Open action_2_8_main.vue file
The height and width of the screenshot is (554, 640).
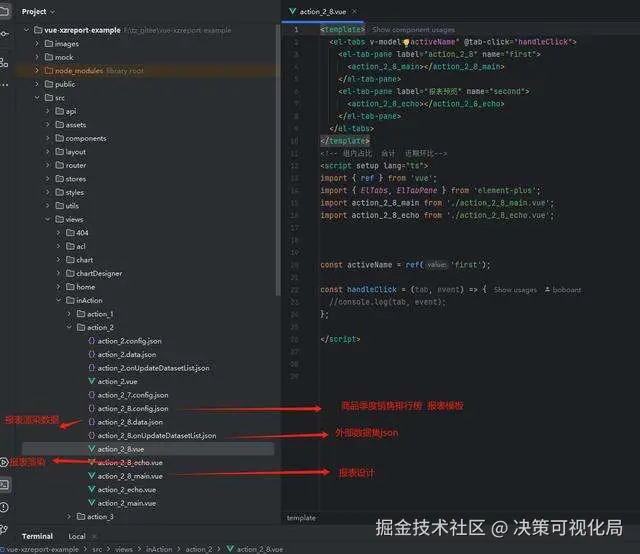click(130, 476)
